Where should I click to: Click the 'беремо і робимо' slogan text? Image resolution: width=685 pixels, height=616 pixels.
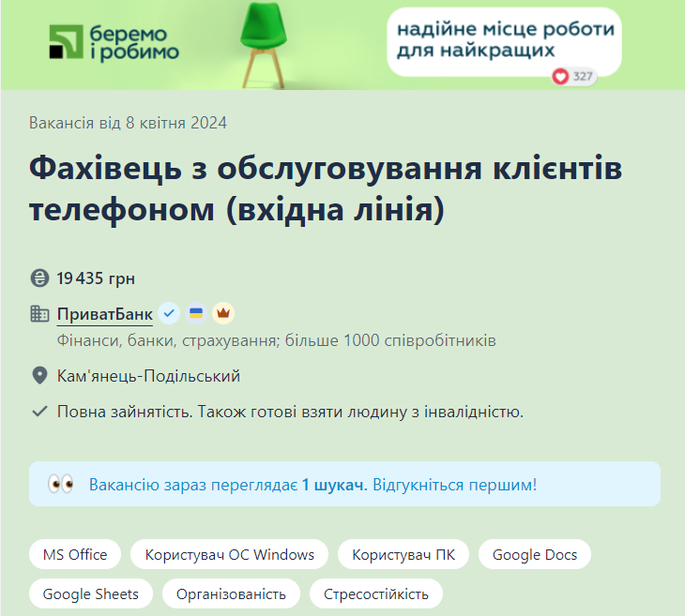pos(134,43)
